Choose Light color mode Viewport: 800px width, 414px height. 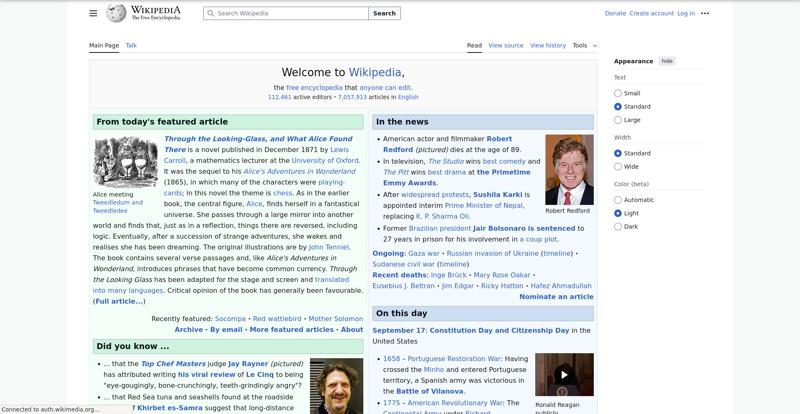[x=618, y=213]
